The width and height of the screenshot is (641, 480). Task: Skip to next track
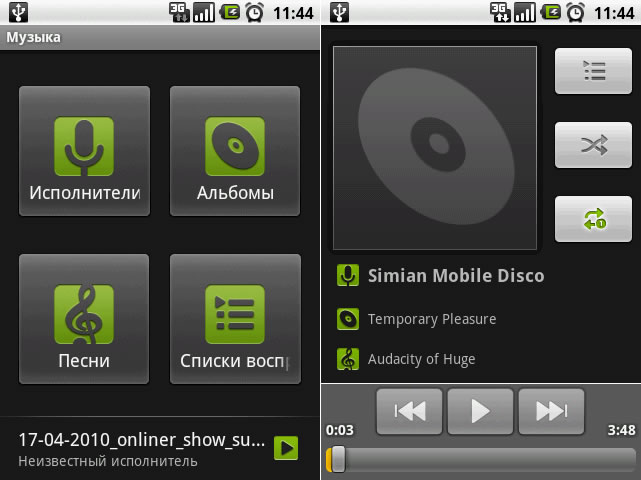(x=551, y=411)
